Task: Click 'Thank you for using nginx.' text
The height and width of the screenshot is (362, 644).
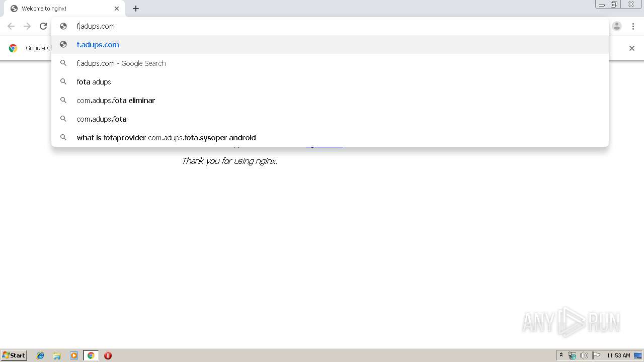Action: point(229,161)
